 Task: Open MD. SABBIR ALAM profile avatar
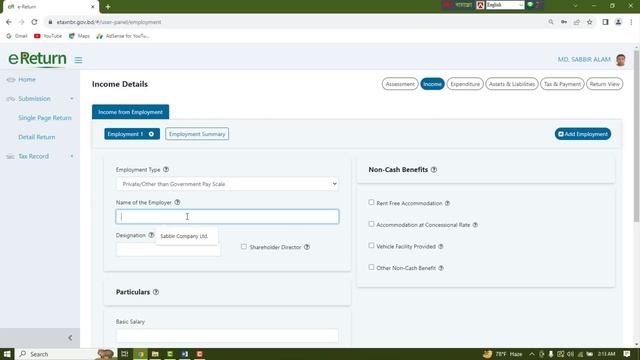(621, 60)
